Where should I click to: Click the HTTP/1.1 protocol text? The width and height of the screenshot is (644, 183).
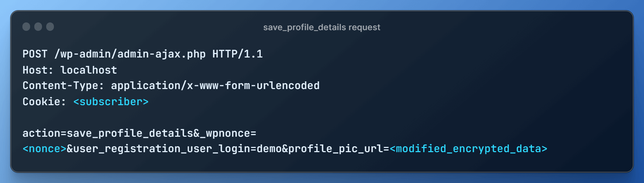237,54
